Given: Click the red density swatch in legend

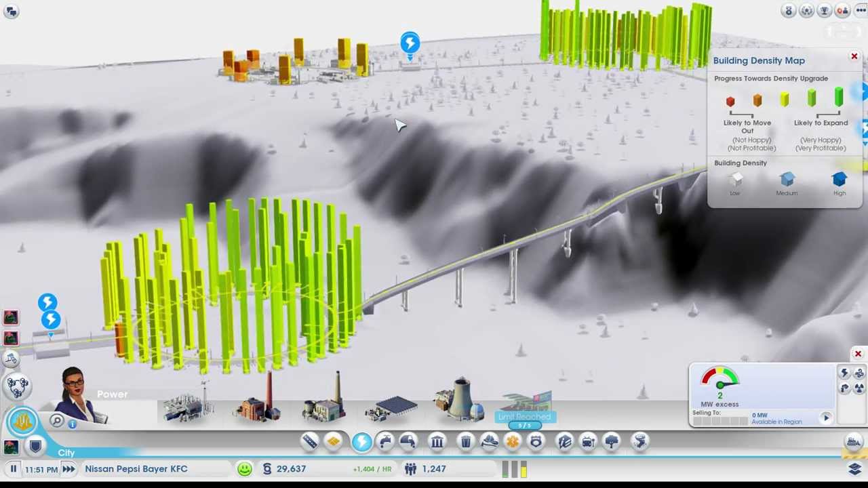Looking at the screenshot, I should 730,102.
